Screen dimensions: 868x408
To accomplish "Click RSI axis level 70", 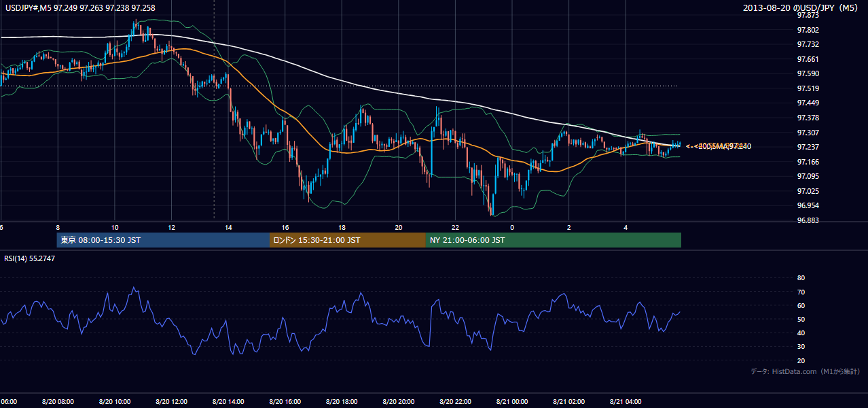I will (x=801, y=292).
